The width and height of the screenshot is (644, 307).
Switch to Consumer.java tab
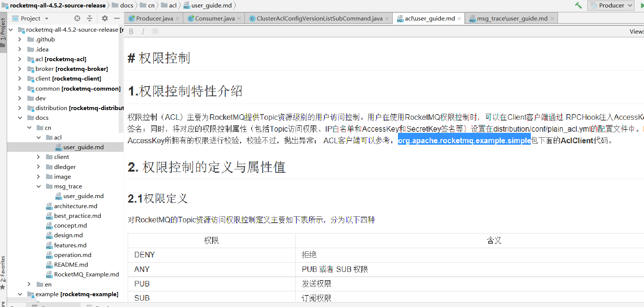[x=215, y=18]
